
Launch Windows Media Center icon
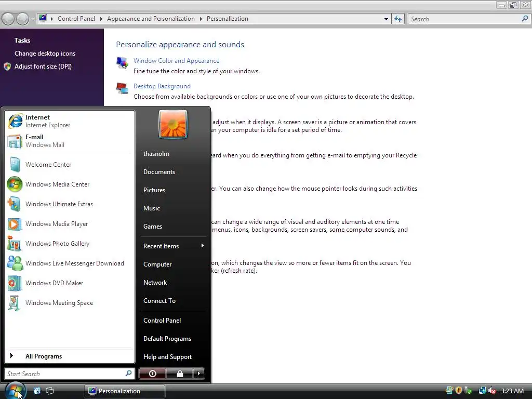tap(15, 184)
